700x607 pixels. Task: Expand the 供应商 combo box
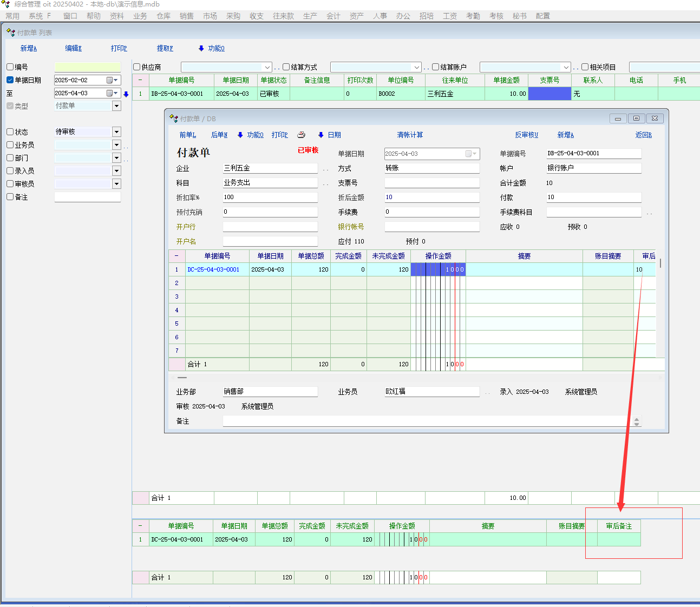point(267,67)
